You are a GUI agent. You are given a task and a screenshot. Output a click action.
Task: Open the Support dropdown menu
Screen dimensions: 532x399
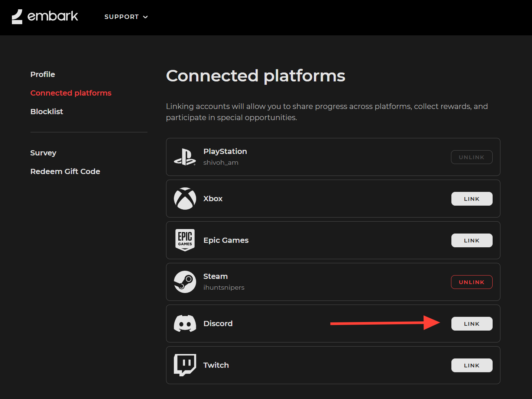(126, 17)
